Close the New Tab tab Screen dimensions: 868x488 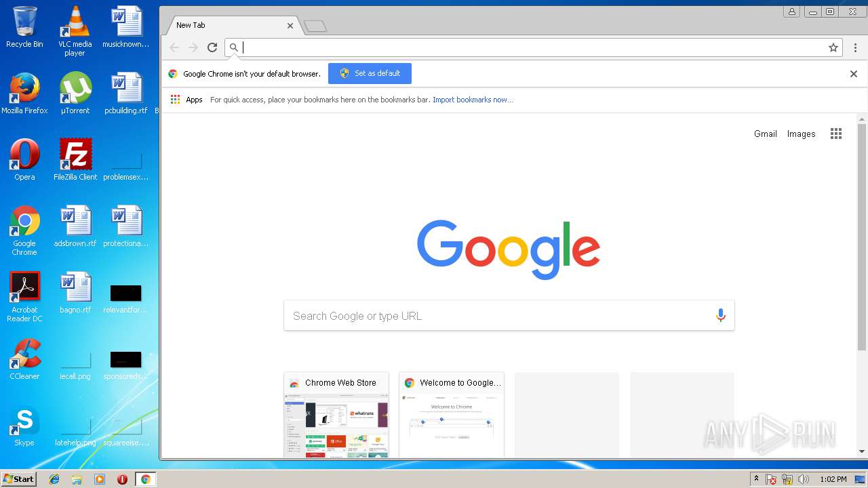[290, 26]
